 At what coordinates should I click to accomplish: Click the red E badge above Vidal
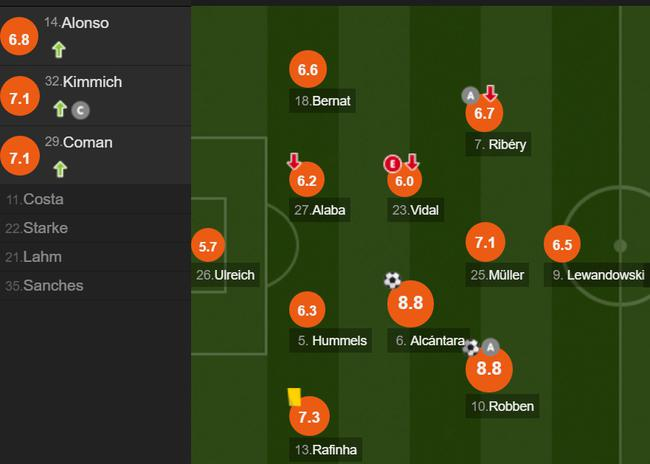coord(392,163)
